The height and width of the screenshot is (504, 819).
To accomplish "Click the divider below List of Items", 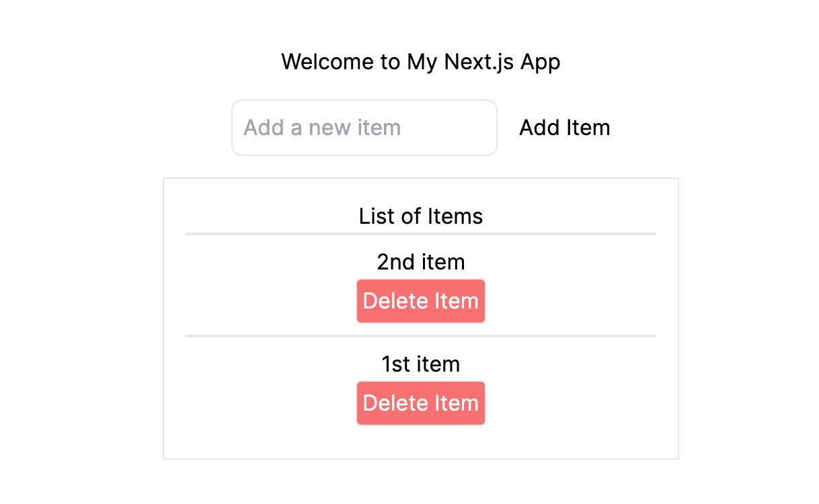I will (421, 234).
